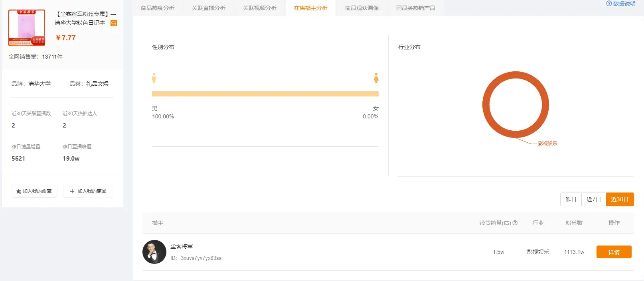Click the 近30天关联直播数 label
Screen dimensions: 644x281
(31, 114)
